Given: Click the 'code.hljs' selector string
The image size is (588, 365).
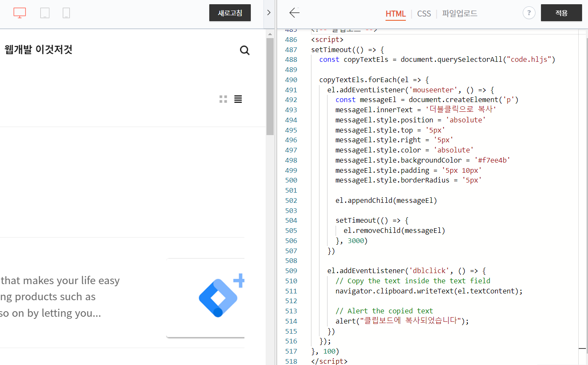Looking at the screenshot, I should (x=529, y=60).
